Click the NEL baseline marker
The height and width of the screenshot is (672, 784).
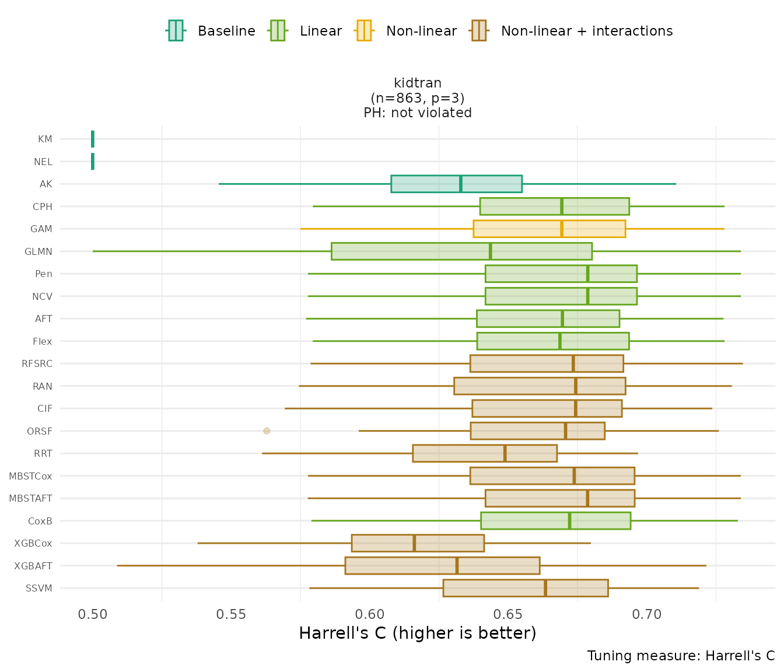point(93,162)
